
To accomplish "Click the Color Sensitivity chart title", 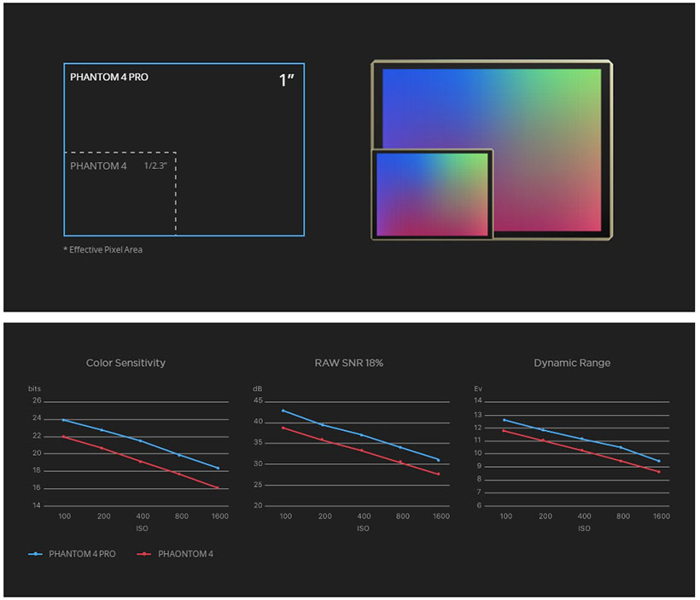I will [x=125, y=363].
